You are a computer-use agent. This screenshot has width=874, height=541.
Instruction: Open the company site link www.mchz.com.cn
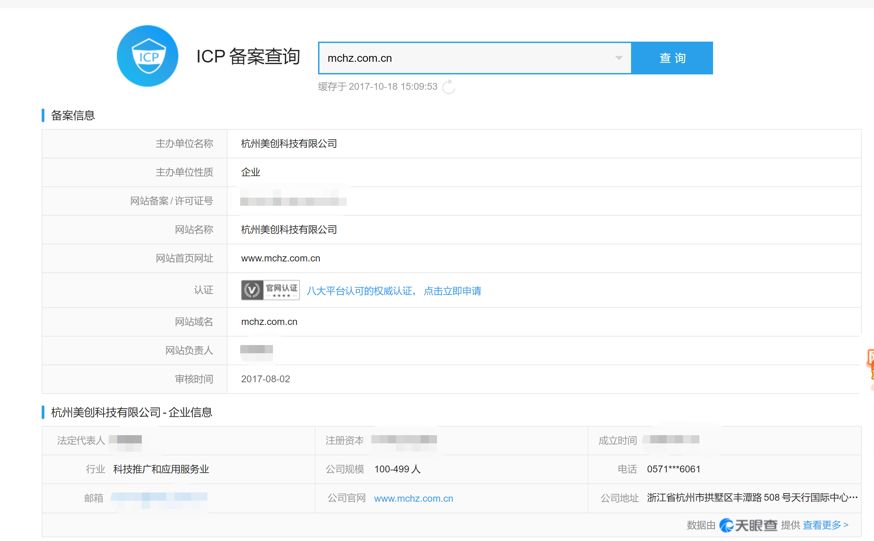point(414,499)
